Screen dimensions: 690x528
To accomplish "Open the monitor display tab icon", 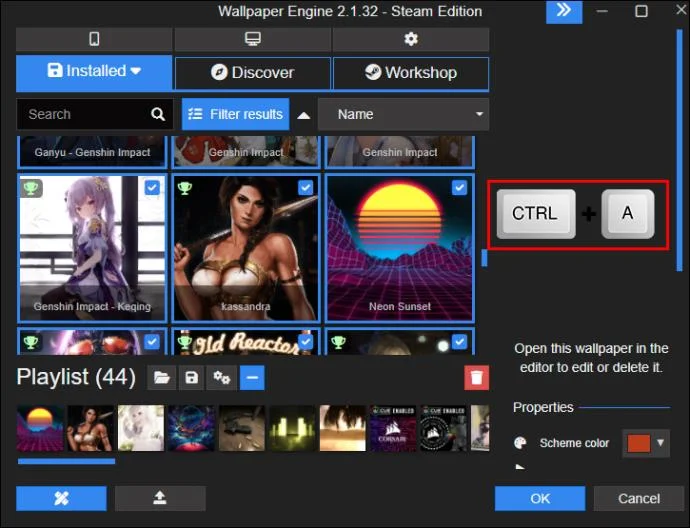I will (x=253, y=39).
